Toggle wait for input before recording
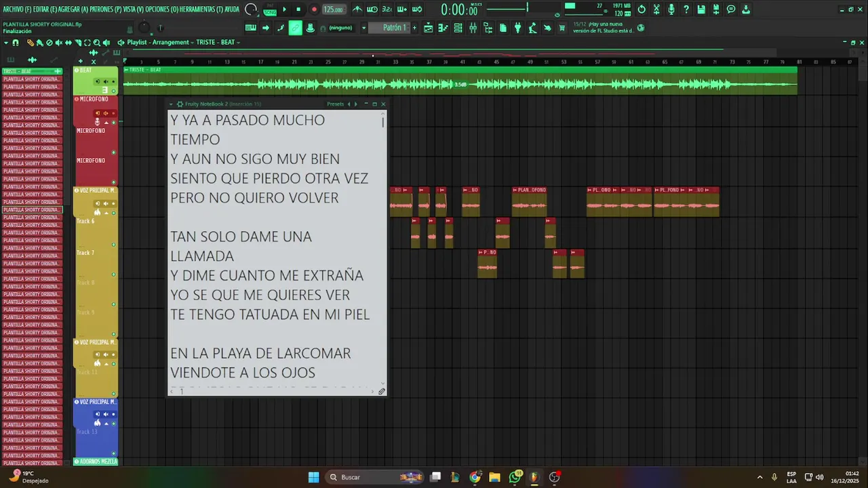868x488 pixels. (x=372, y=9)
